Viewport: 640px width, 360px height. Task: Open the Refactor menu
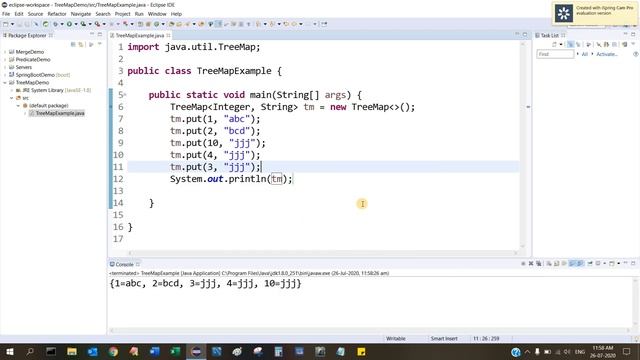57,14
